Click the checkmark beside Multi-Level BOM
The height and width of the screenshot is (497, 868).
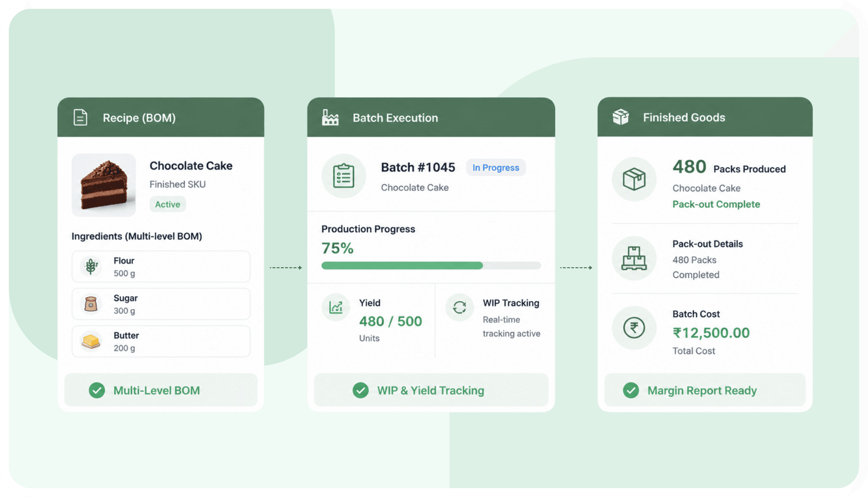pyautogui.click(x=97, y=390)
